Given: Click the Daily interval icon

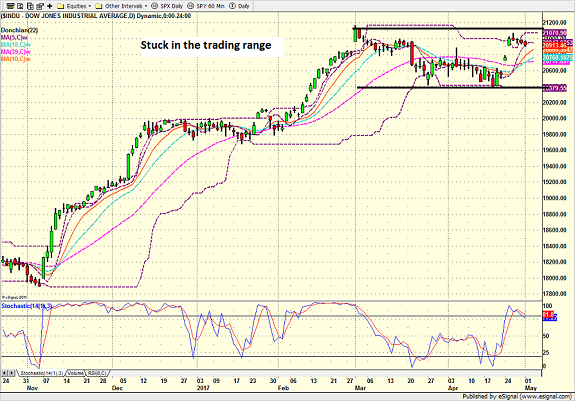Looking at the screenshot, I should tap(232, 6).
